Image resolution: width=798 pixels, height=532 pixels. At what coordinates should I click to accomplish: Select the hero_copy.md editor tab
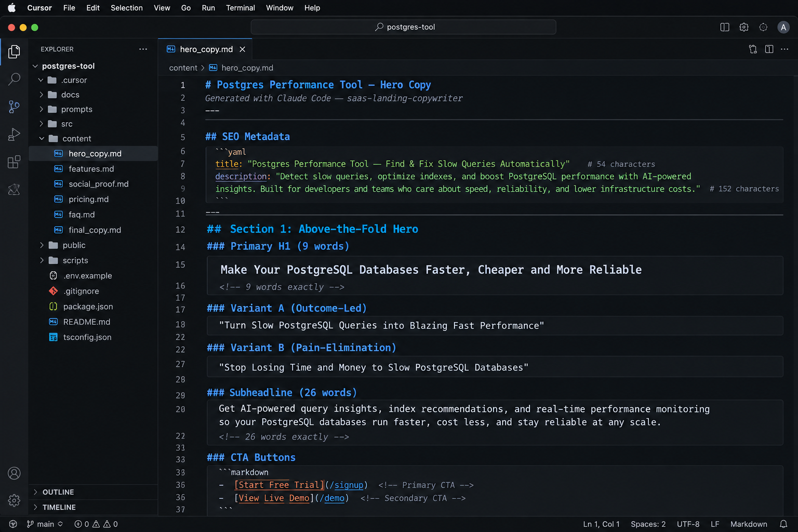205,49
